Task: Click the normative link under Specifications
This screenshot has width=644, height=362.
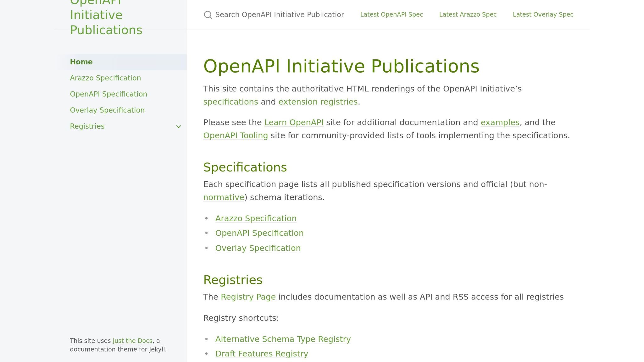Action: click(x=223, y=197)
